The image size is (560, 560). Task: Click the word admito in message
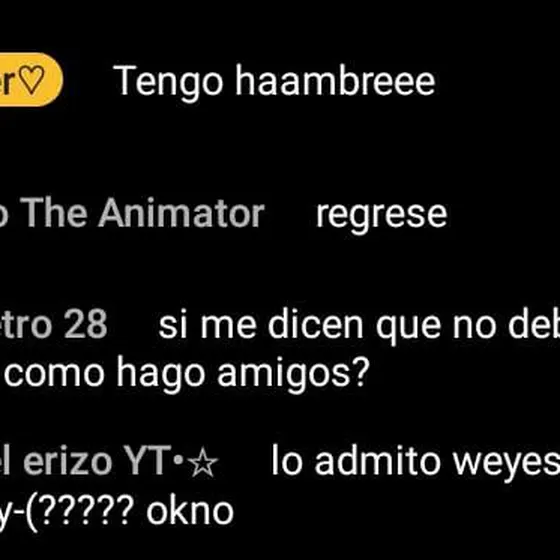point(378,461)
